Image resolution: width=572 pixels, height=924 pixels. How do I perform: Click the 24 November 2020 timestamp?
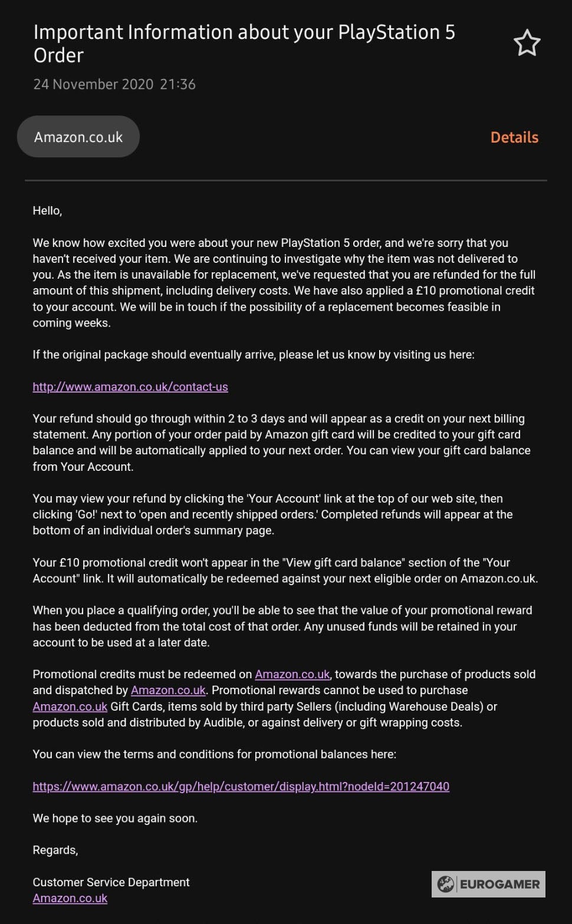[114, 84]
